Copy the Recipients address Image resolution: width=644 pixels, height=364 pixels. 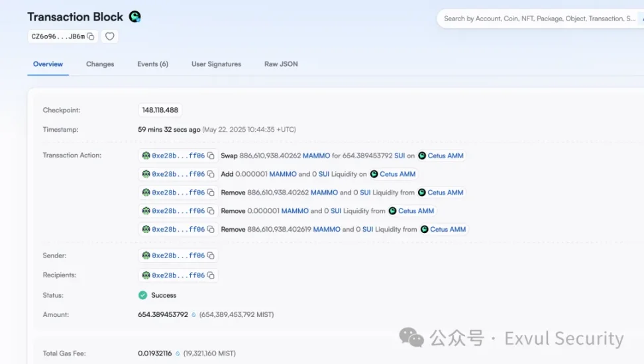coord(211,275)
